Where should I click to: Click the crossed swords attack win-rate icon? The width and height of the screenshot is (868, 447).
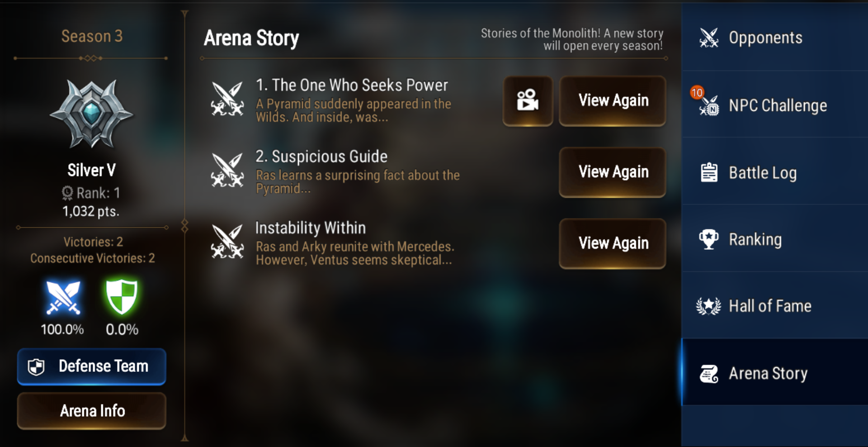[63, 297]
